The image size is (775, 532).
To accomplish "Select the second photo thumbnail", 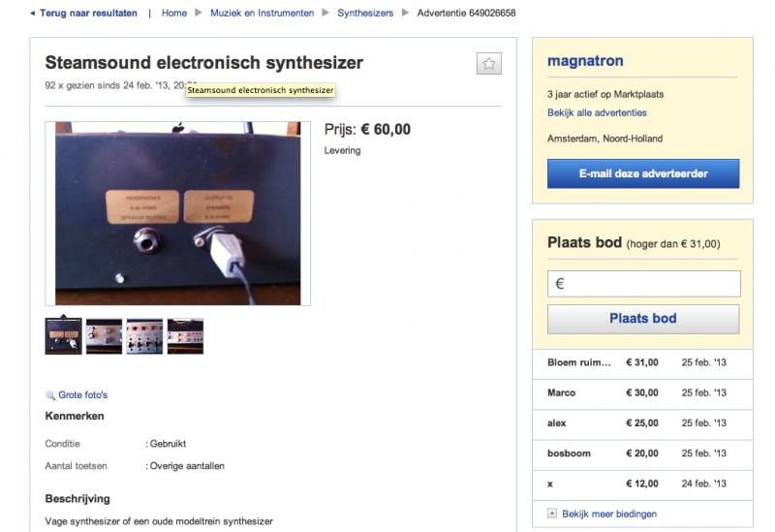I will coord(104,336).
